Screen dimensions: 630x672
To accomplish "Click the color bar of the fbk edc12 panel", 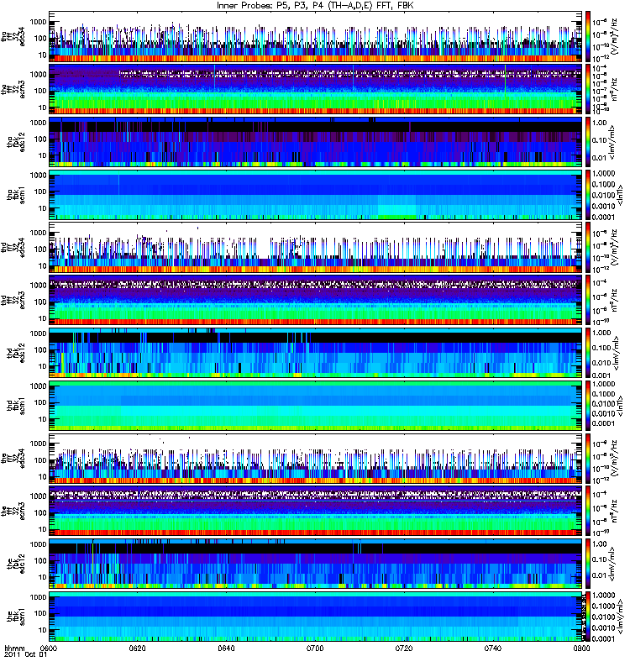I will 589,564.
